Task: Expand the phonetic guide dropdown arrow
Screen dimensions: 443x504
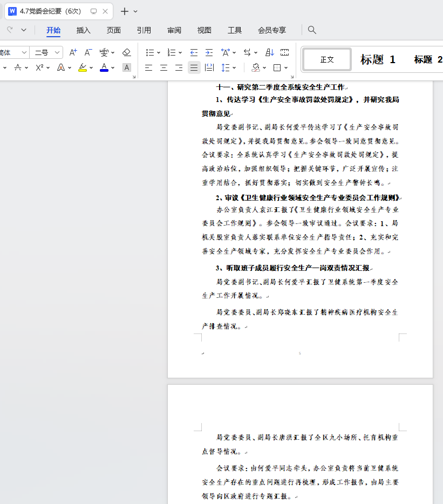Action: (113, 53)
